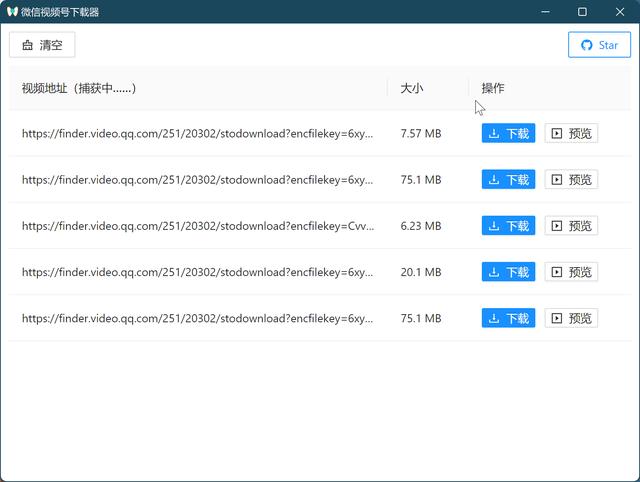The height and width of the screenshot is (482, 640).
Task: Click the app logo in title bar
Action: pos(13,12)
